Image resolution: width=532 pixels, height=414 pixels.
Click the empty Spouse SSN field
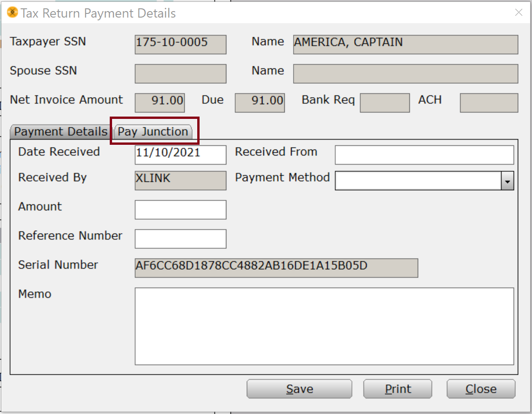pyautogui.click(x=181, y=74)
